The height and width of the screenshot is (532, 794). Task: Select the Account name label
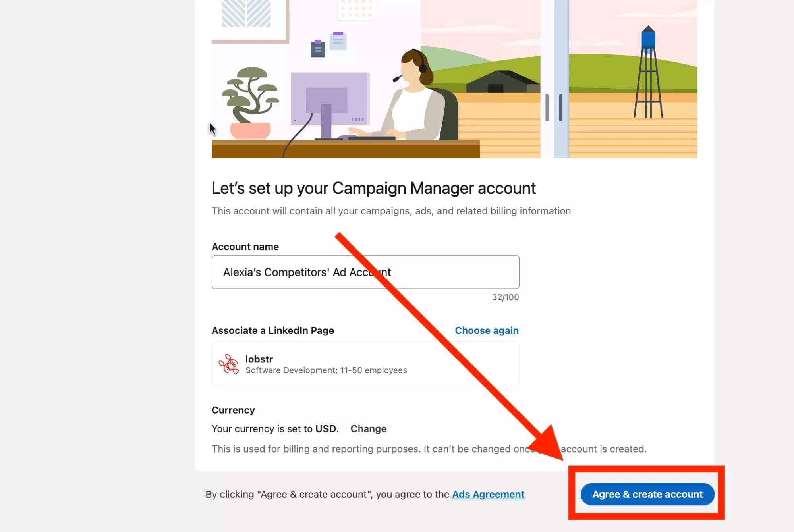(245, 246)
